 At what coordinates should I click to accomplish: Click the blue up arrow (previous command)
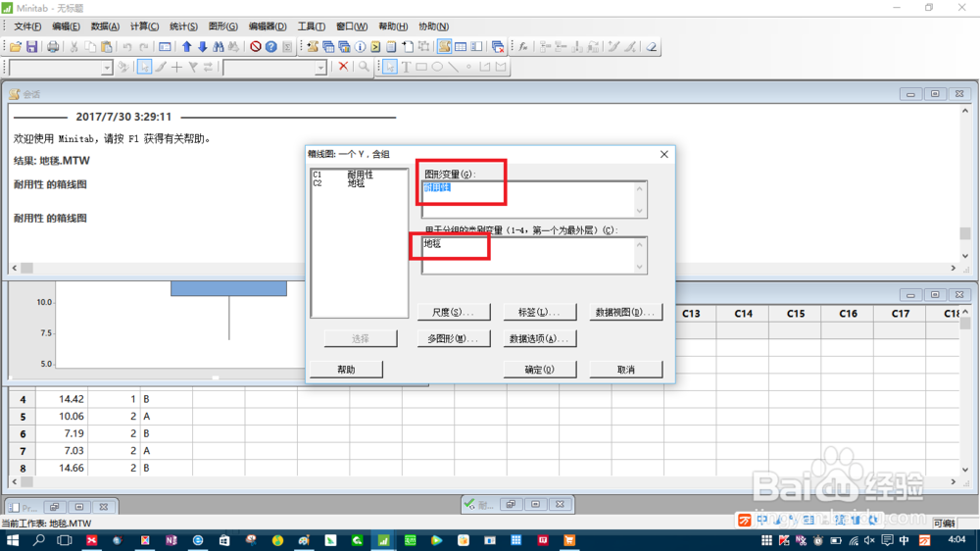(x=186, y=47)
